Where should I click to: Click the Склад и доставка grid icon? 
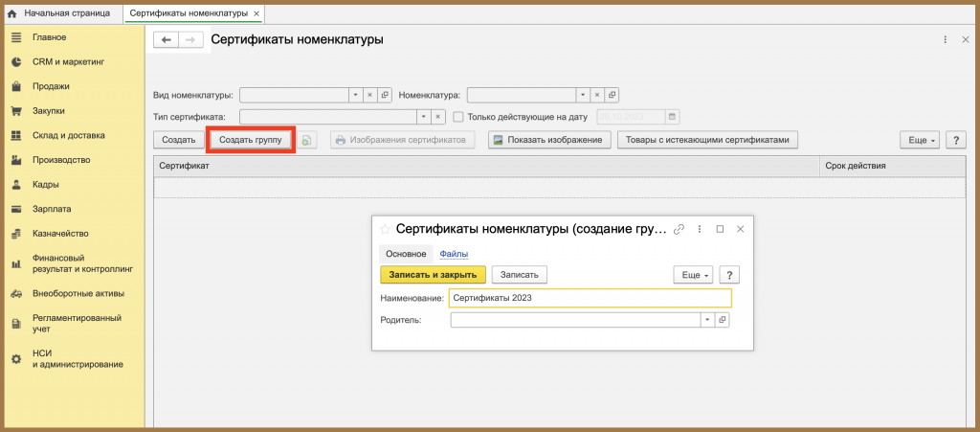pyautogui.click(x=17, y=136)
